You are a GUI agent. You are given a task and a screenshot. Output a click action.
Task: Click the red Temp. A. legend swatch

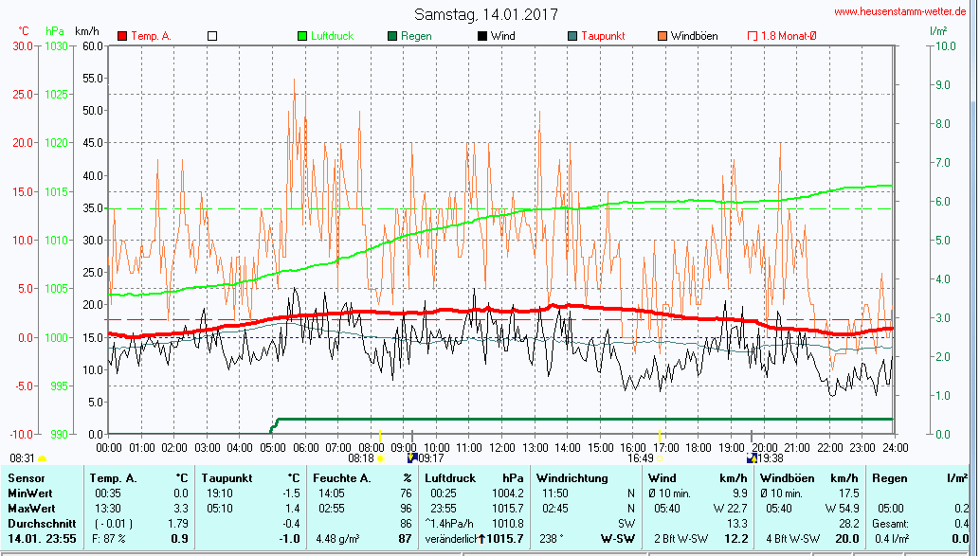122,36
